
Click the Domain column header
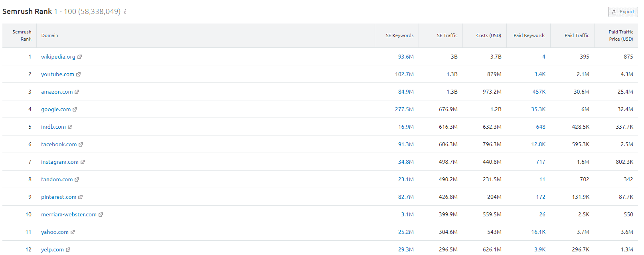pyautogui.click(x=49, y=35)
